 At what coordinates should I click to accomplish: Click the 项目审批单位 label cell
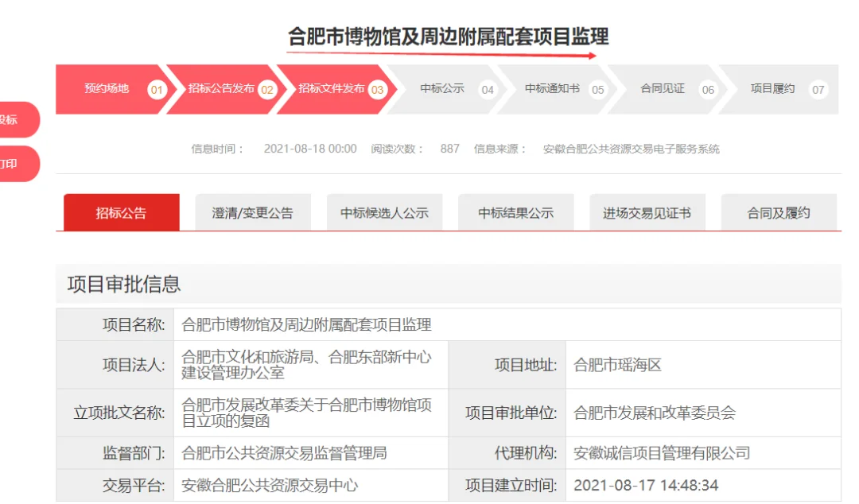coord(507,413)
